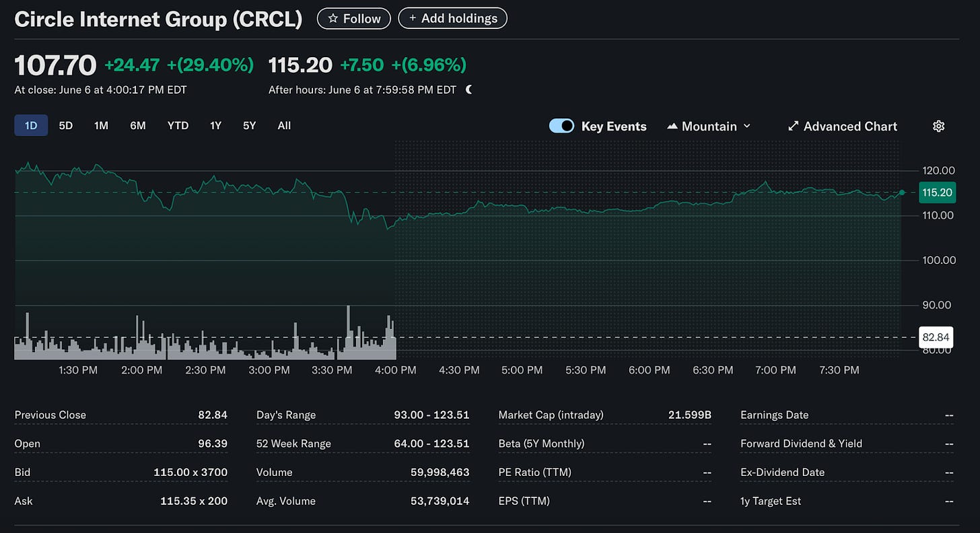Click the expand arrows icon beside Advanced Chart
This screenshot has width=980, height=533.
pos(793,126)
